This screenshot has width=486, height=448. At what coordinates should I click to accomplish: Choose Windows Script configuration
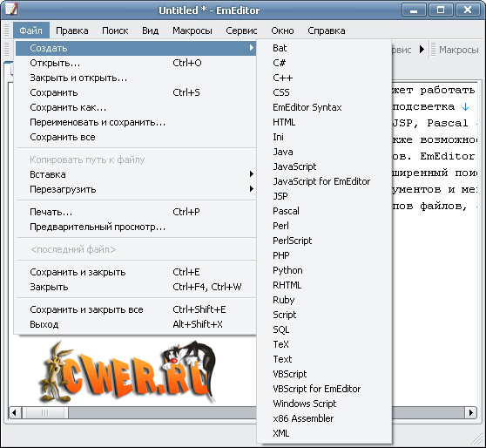tap(324, 404)
